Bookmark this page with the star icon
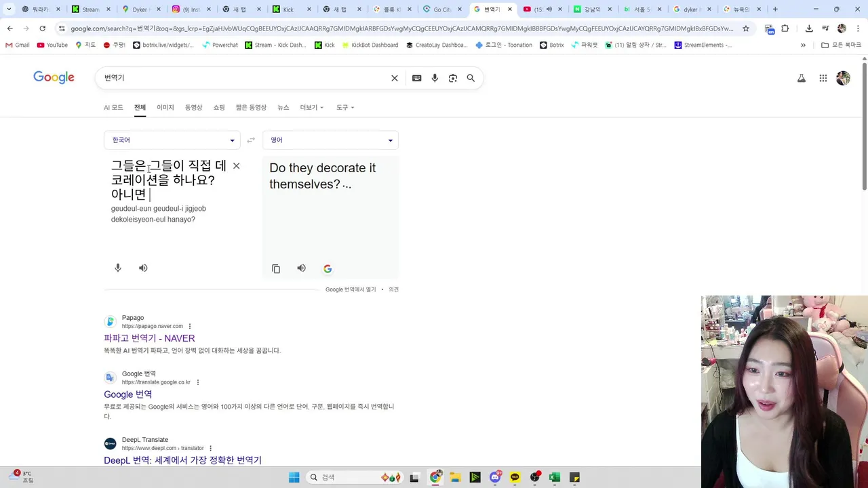The image size is (868, 488). [746, 28]
